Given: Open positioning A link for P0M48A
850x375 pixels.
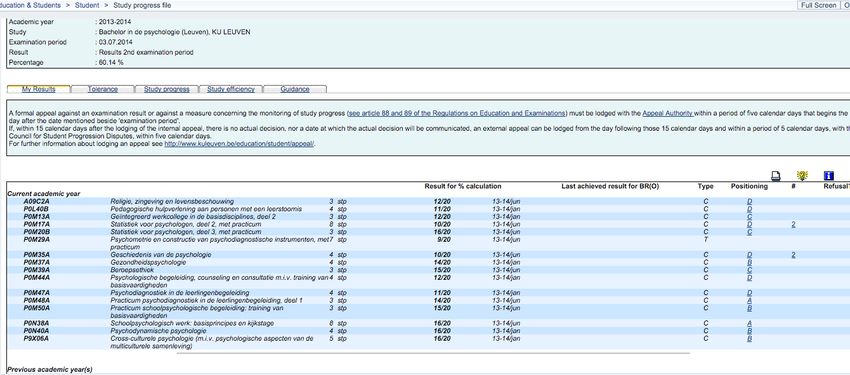Looking at the screenshot, I should point(749,300).
